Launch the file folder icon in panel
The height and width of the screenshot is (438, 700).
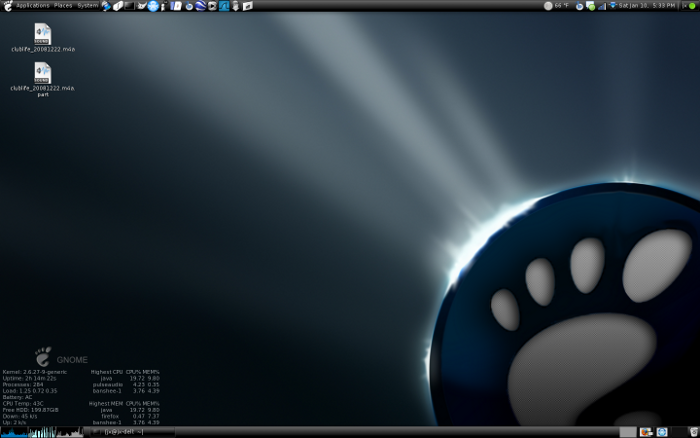coord(247,6)
